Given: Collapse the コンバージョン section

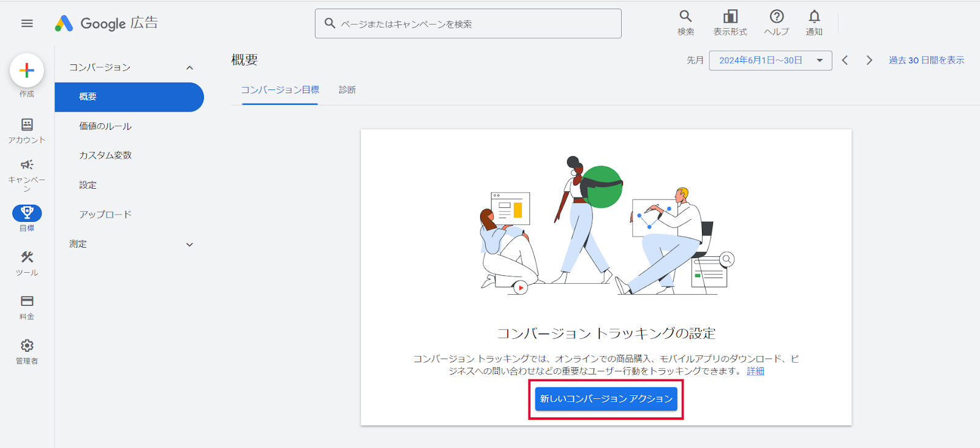Looking at the screenshot, I should coord(190,67).
